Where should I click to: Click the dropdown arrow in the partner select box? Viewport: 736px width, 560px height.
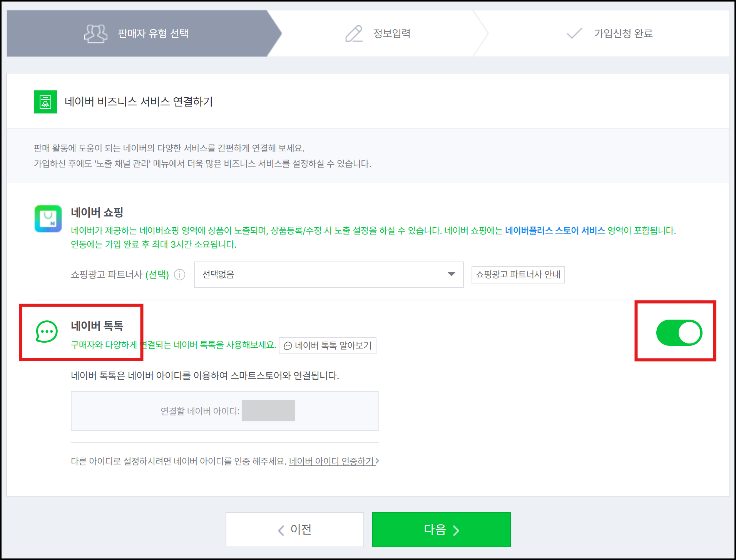click(x=452, y=274)
